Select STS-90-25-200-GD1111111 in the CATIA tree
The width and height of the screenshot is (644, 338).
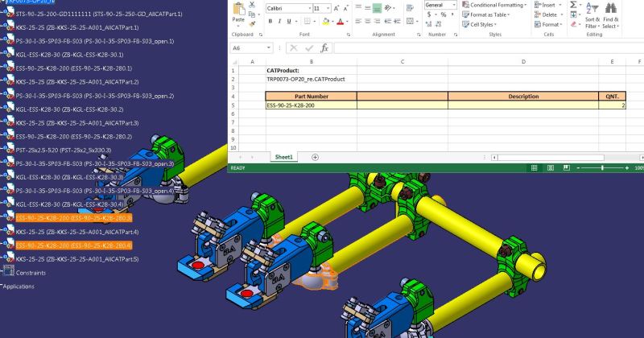pyautogui.click(x=99, y=14)
